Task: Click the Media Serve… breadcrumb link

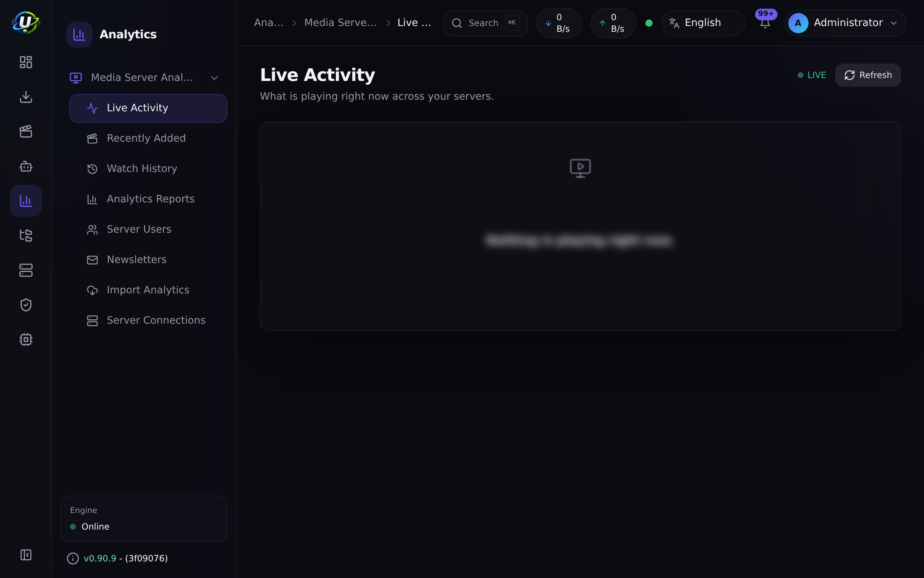Action: (x=340, y=23)
